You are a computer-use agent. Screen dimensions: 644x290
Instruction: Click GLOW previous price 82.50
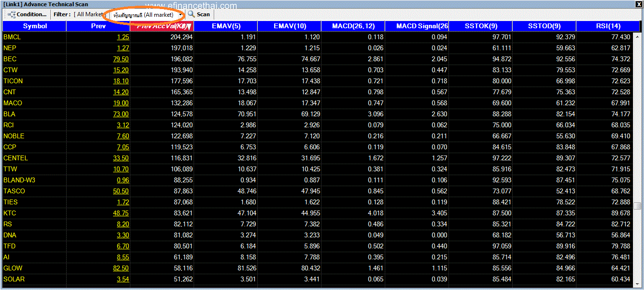click(x=121, y=268)
